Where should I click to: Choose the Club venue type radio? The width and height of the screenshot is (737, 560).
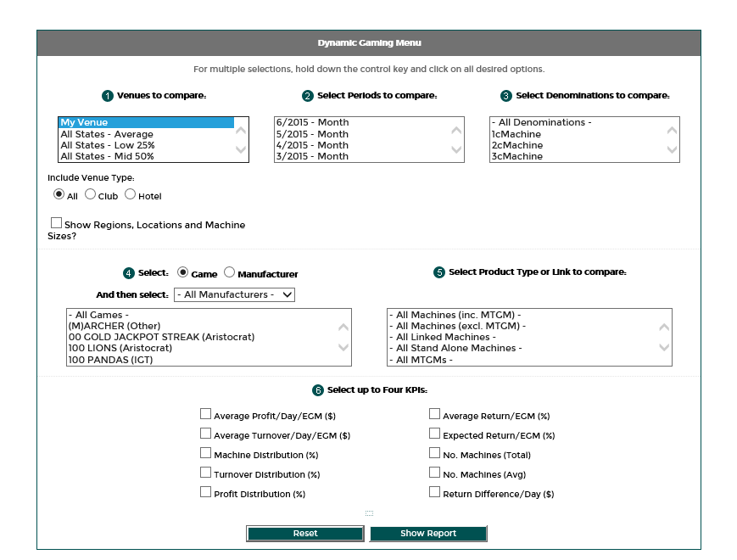90,194
